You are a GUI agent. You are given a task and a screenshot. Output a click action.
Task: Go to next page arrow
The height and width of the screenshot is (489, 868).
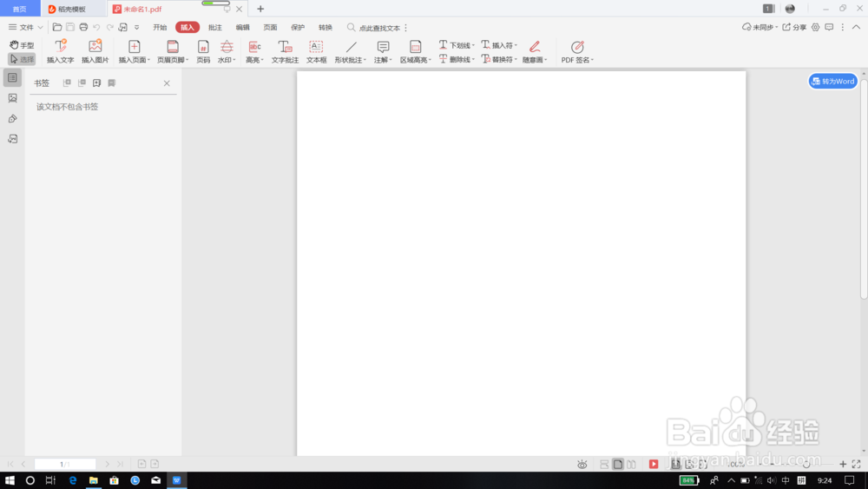point(107,464)
